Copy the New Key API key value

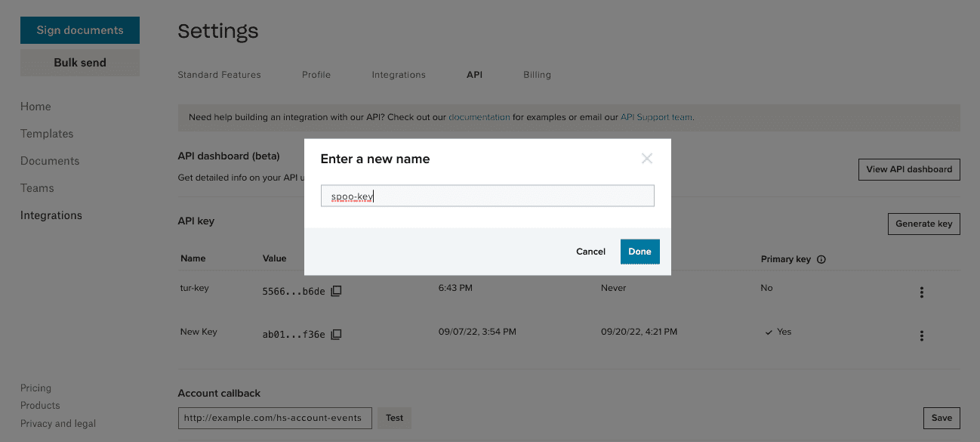[x=335, y=334]
